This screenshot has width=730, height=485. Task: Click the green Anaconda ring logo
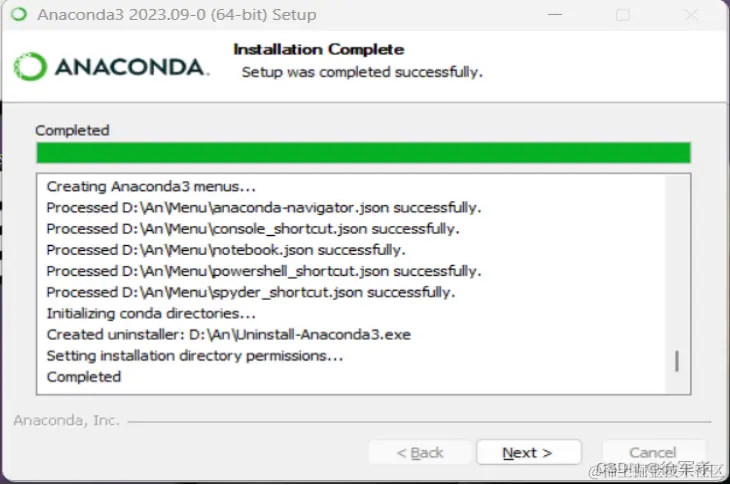(30, 67)
